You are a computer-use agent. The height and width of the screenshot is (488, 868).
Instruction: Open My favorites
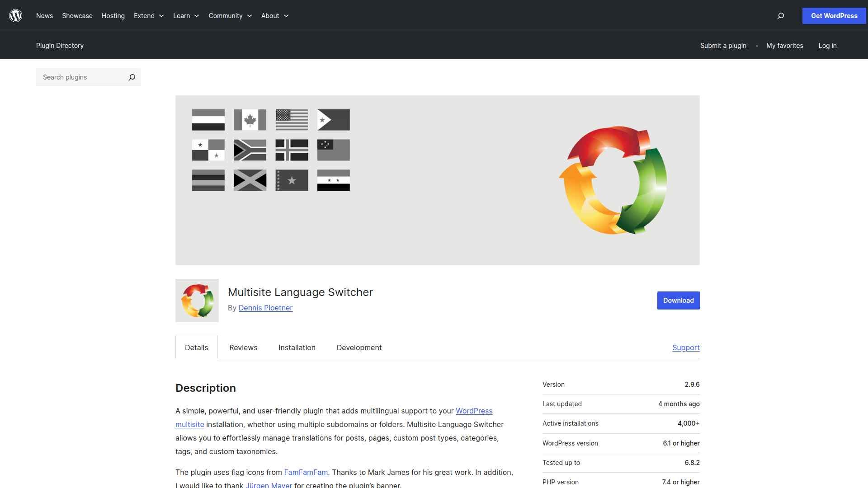pyautogui.click(x=785, y=46)
